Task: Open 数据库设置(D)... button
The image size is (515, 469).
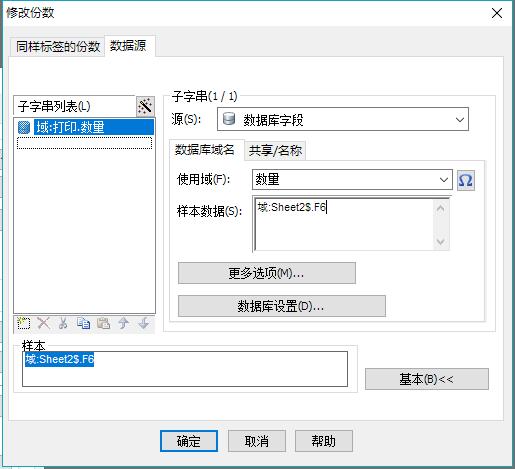Action: pyautogui.click(x=282, y=306)
